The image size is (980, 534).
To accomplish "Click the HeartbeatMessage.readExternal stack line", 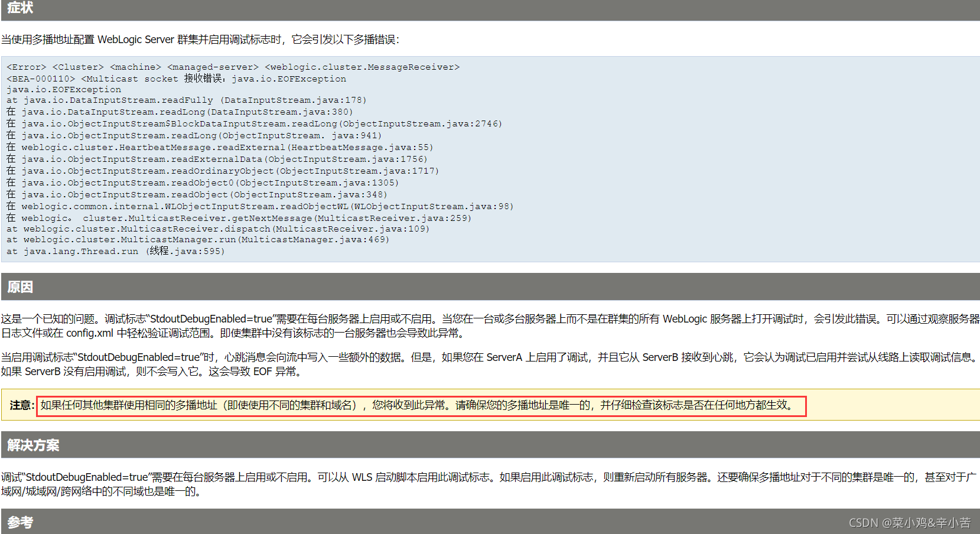I will 220,147.
